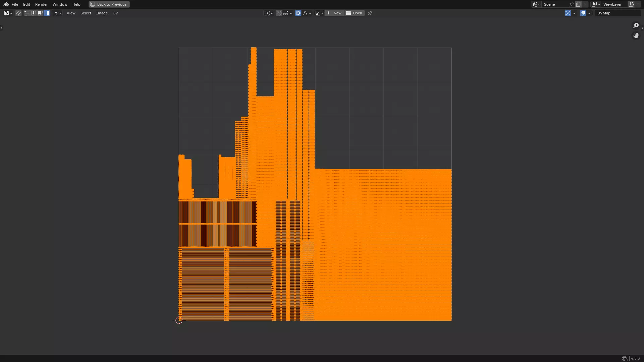Select edge selection mode
Screen dimensions: 644x362
pos(34,13)
